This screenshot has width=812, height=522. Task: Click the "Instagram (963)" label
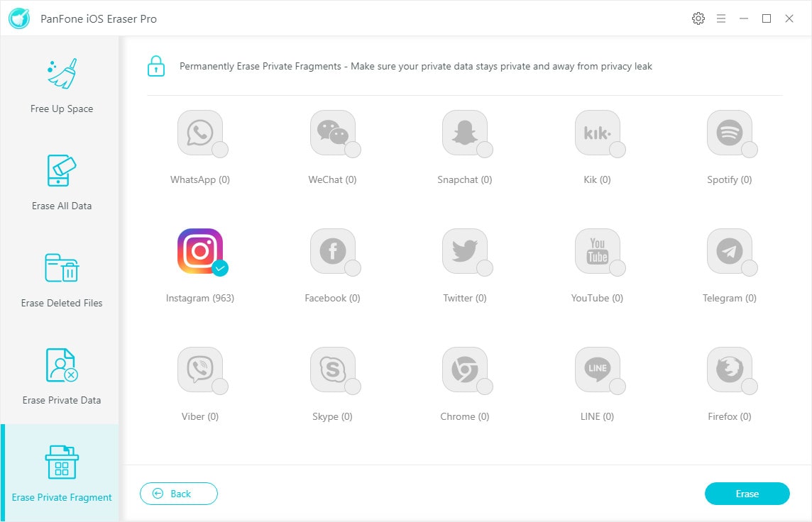click(200, 298)
